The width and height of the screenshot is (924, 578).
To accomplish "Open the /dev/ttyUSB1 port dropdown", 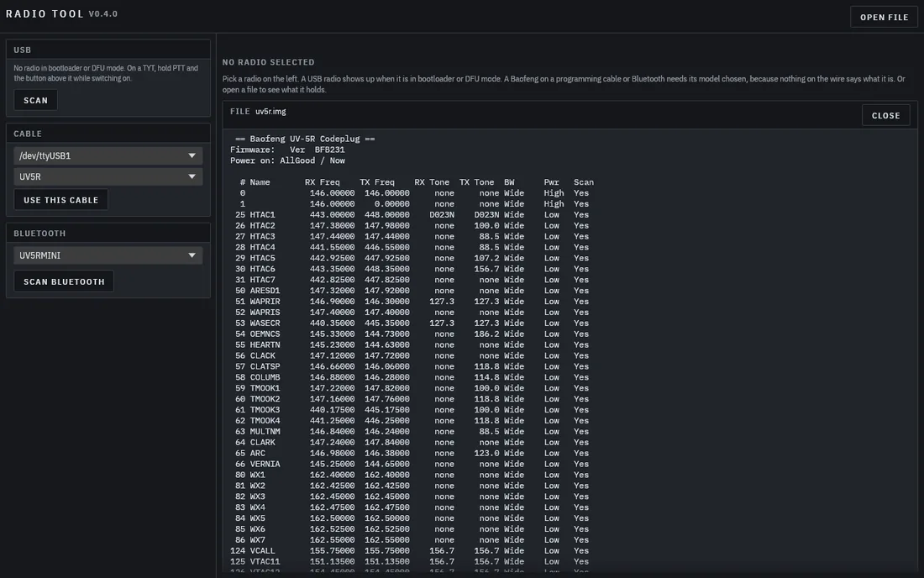I will [x=108, y=155].
